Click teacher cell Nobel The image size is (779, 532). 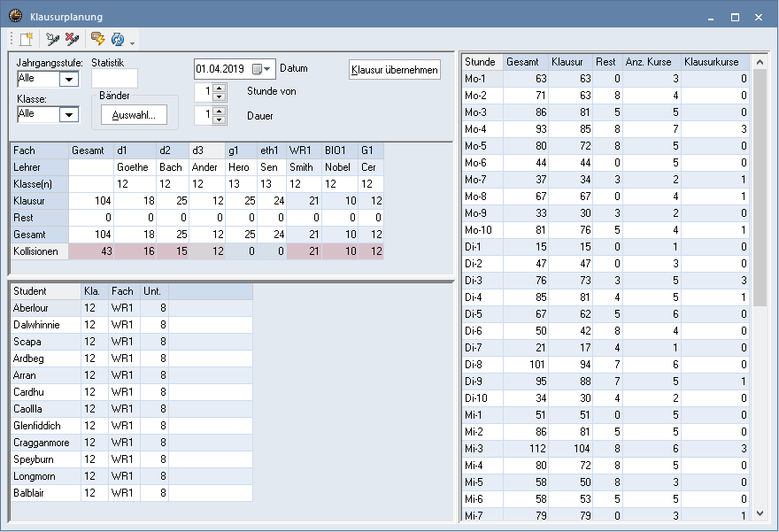point(340,167)
